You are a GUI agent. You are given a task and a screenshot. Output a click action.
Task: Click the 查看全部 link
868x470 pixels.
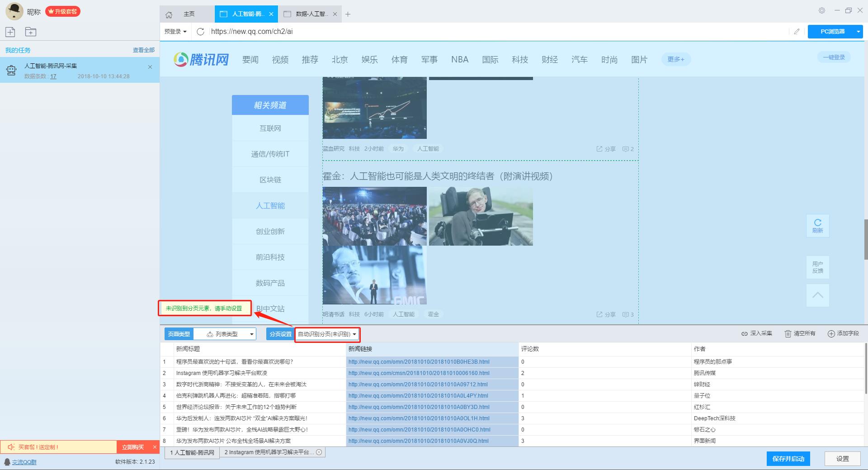click(x=144, y=50)
